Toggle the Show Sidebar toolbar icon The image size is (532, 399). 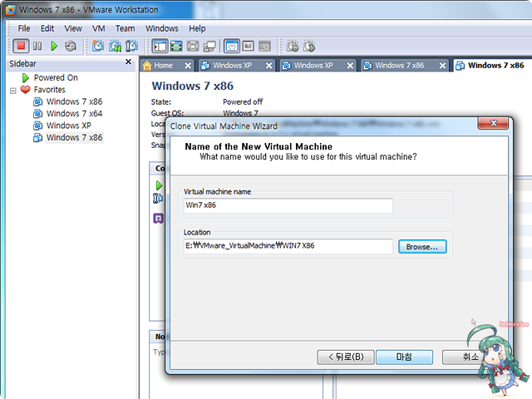click(160, 46)
